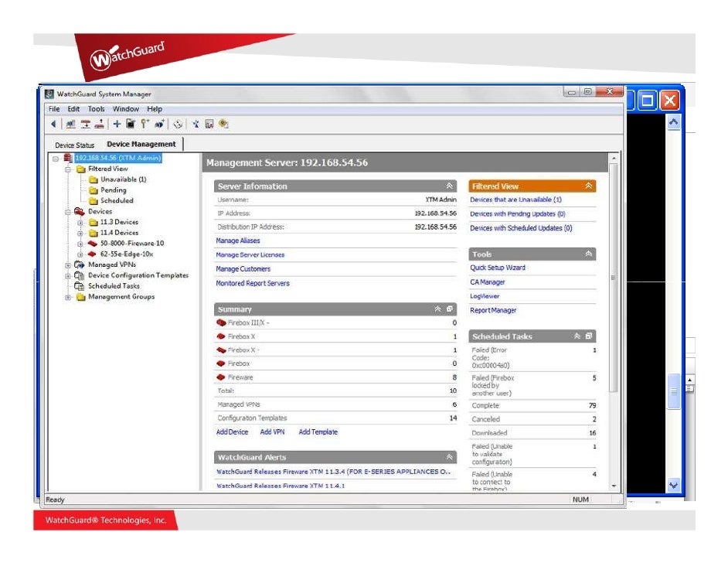Click the blue back arrow toolbar icon

click(53, 124)
